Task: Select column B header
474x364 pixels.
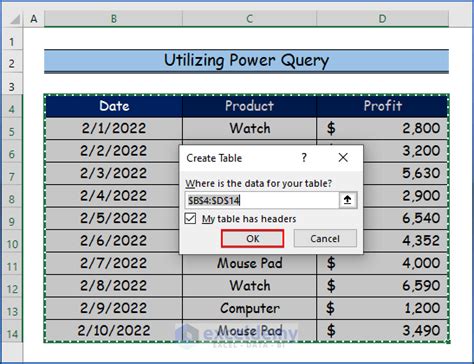Action: point(113,19)
